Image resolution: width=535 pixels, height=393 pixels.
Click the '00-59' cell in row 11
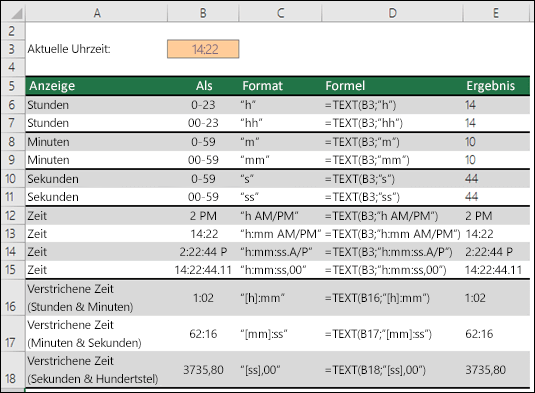(203, 197)
